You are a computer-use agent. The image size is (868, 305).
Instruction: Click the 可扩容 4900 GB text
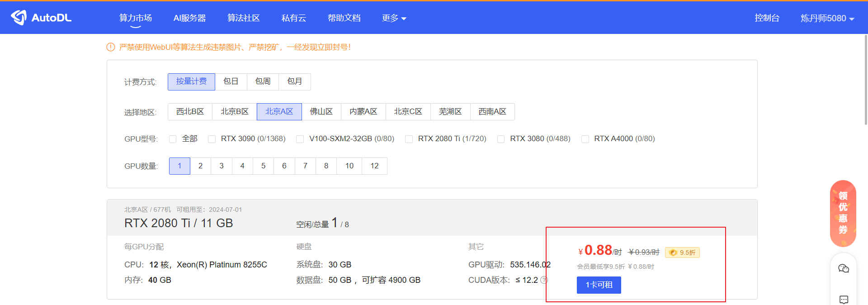[x=391, y=280]
